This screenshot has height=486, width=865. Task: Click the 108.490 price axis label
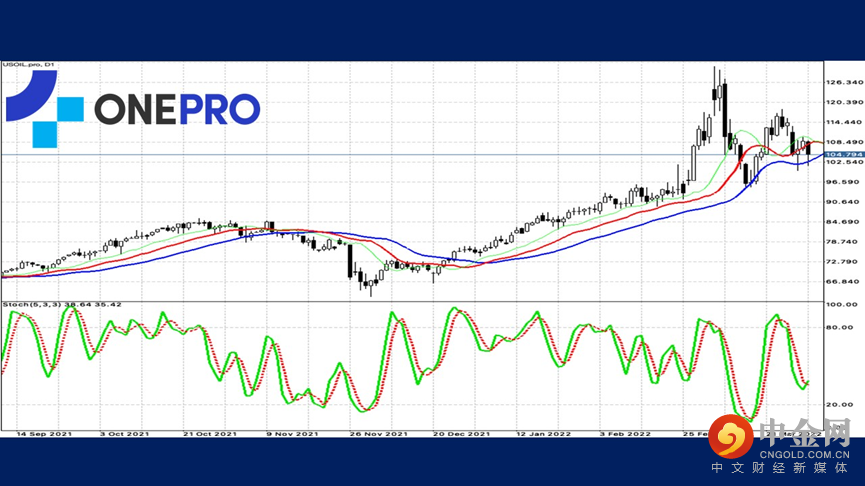tap(844, 142)
